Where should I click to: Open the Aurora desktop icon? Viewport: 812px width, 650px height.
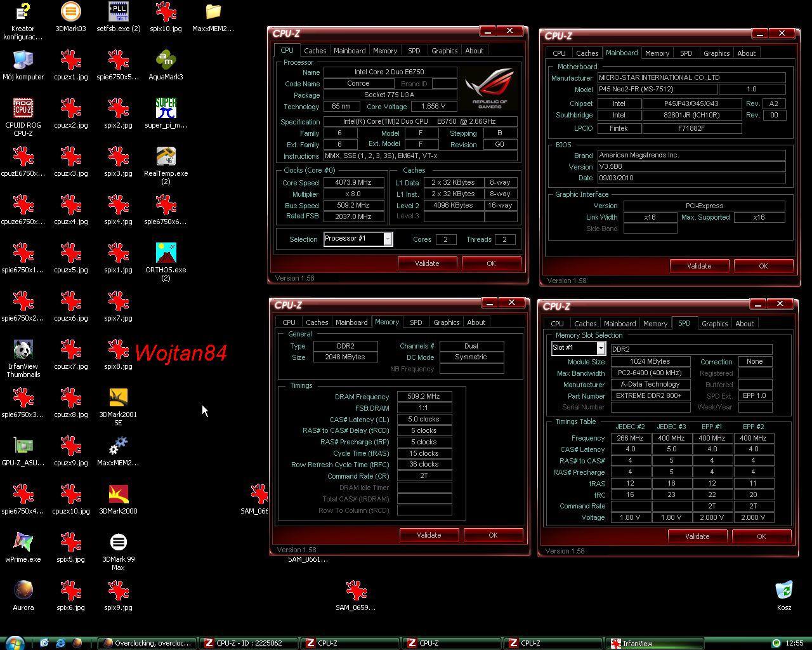click(23, 595)
